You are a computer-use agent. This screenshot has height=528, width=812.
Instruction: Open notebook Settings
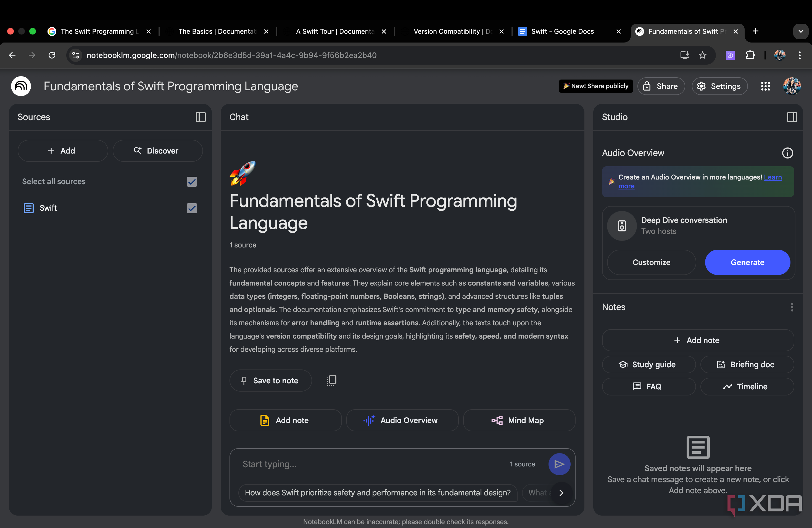pos(719,86)
